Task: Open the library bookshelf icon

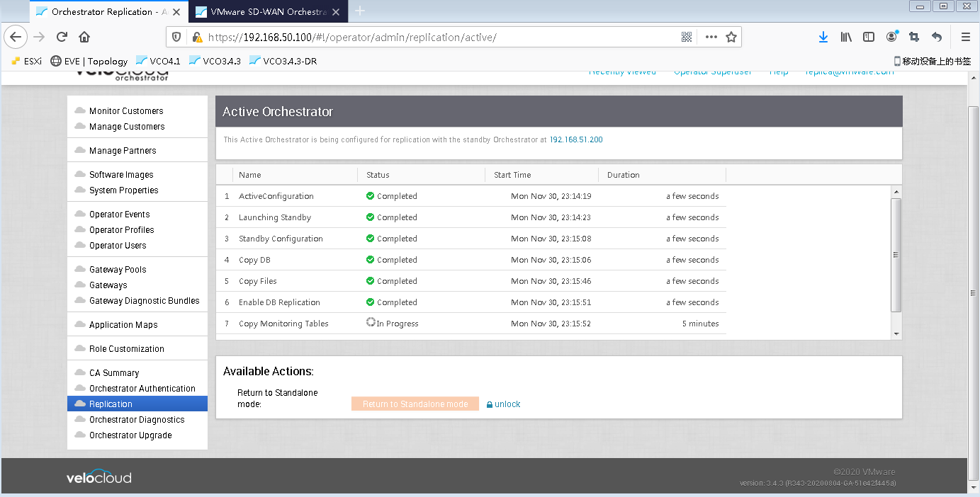Action: point(846,37)
